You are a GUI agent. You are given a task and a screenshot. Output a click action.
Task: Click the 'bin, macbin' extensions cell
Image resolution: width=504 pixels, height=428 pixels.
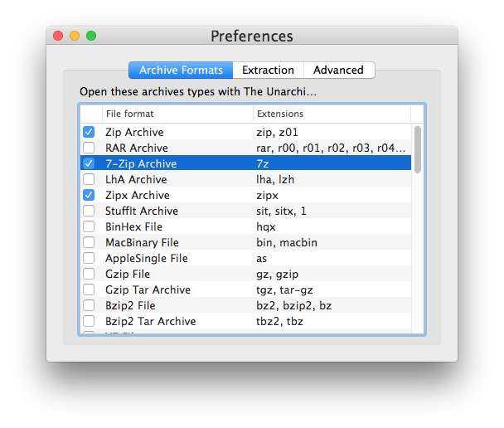287,242
